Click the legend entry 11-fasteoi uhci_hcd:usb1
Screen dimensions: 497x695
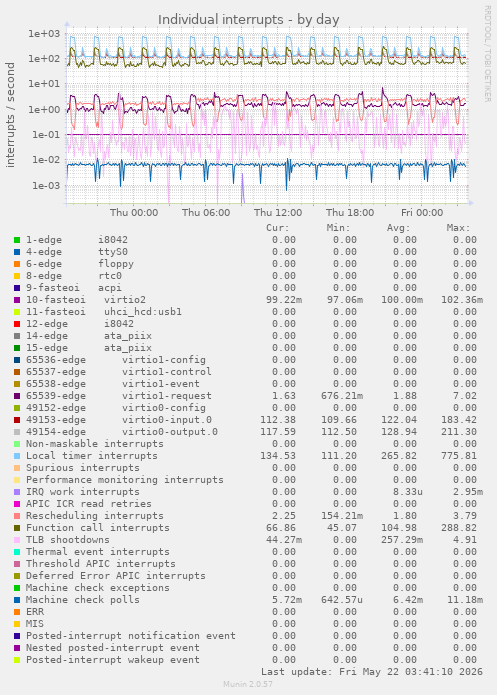pyautogui.click(x=104, y=312)
